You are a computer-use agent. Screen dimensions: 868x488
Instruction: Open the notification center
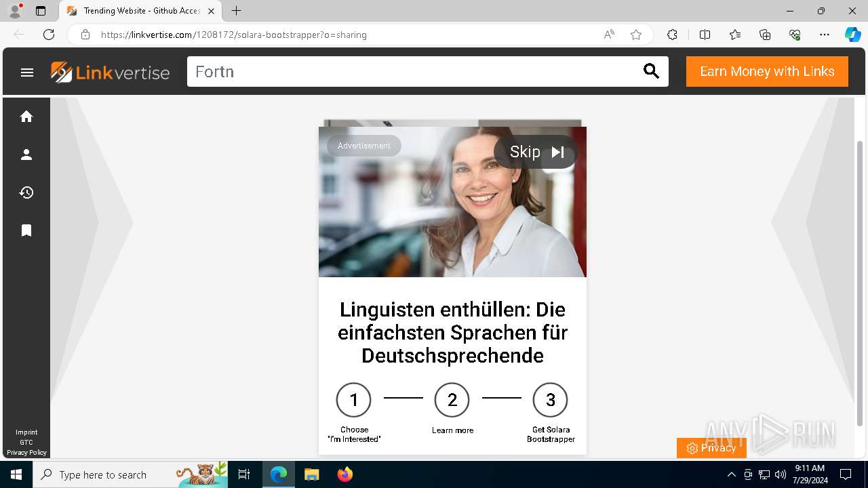point(846,474)
